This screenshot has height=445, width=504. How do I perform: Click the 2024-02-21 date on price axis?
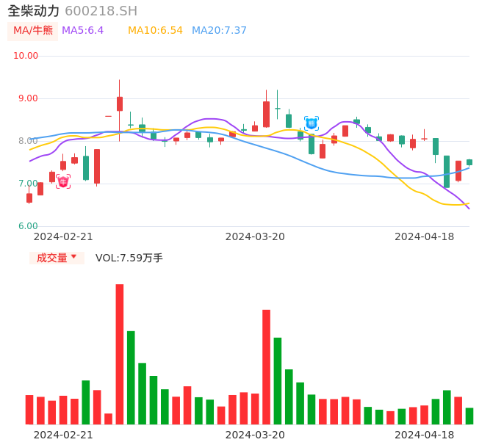click(x=63, y=236)
